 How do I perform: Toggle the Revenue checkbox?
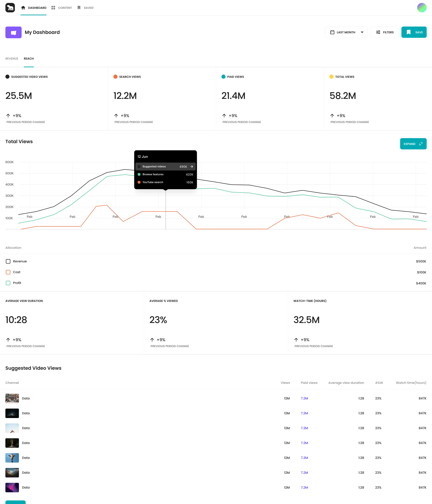click(8, 261)
